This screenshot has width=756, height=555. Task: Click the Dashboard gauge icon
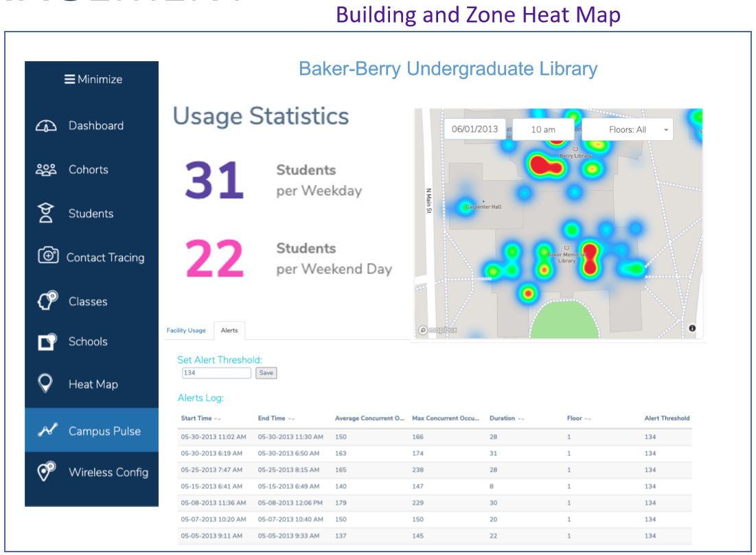pos(46,126)
